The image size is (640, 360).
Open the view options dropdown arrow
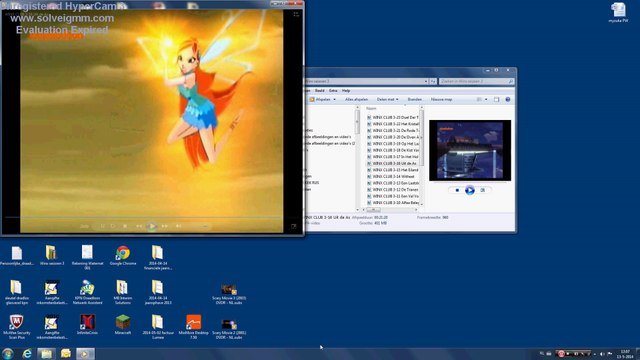click(486, 99)
